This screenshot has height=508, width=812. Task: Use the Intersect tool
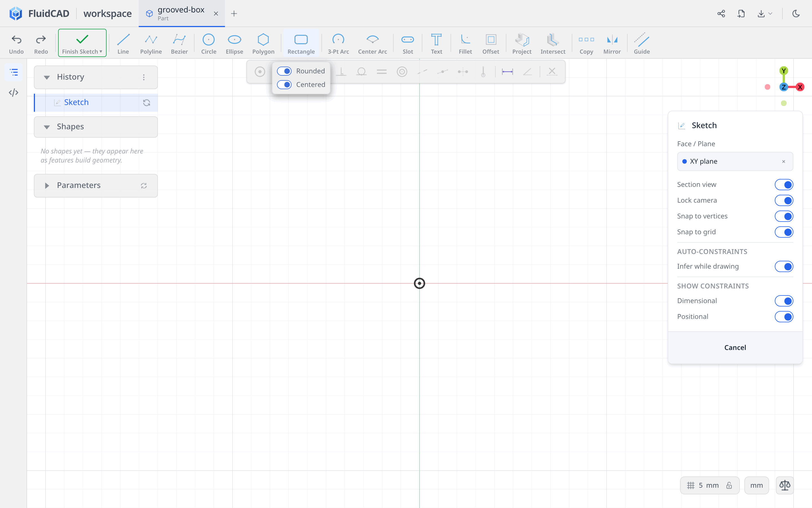553,43
